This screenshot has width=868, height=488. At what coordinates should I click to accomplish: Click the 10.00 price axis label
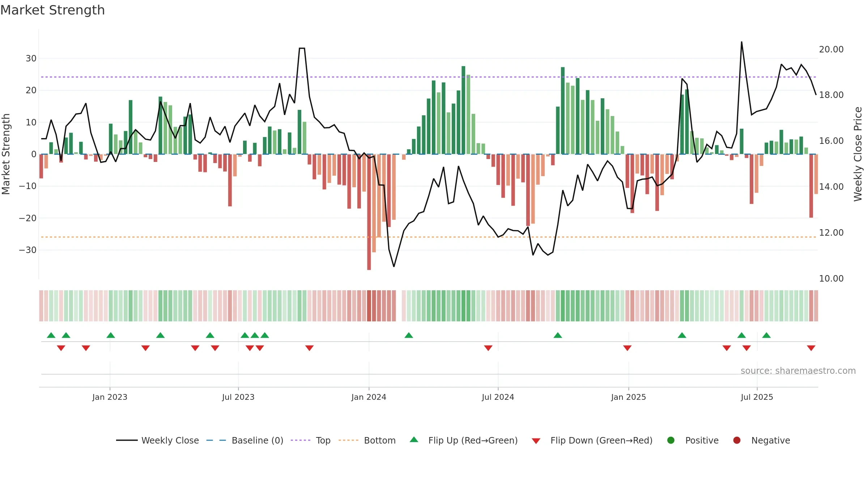831,278
